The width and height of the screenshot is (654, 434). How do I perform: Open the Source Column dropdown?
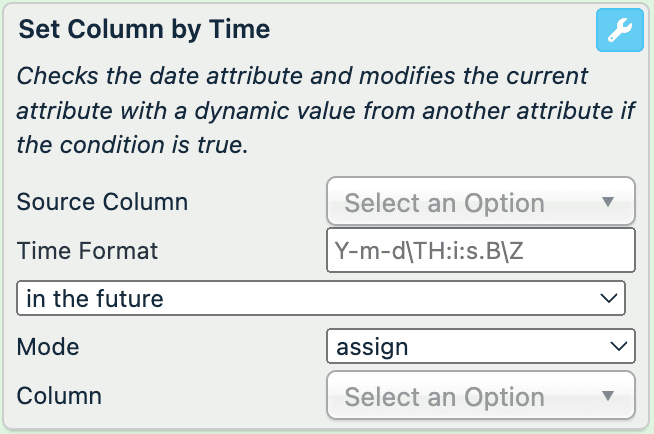(480, 202)
